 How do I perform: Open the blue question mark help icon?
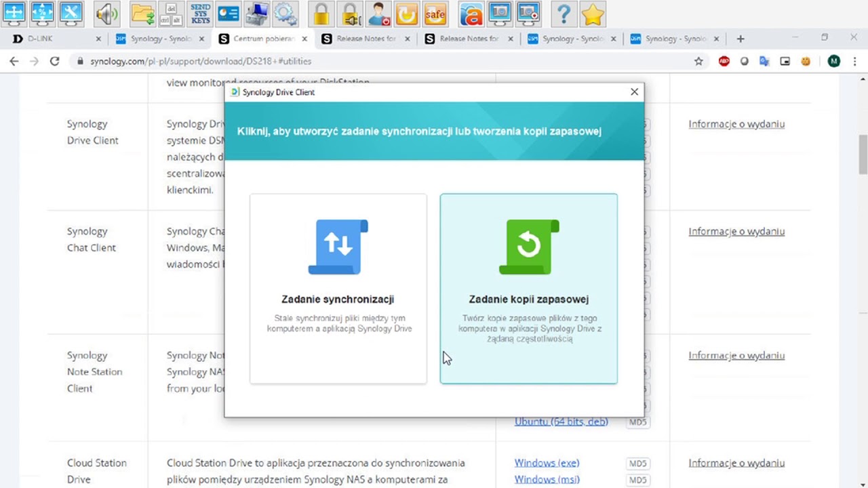pyautogui.click(x=564, y=13)
